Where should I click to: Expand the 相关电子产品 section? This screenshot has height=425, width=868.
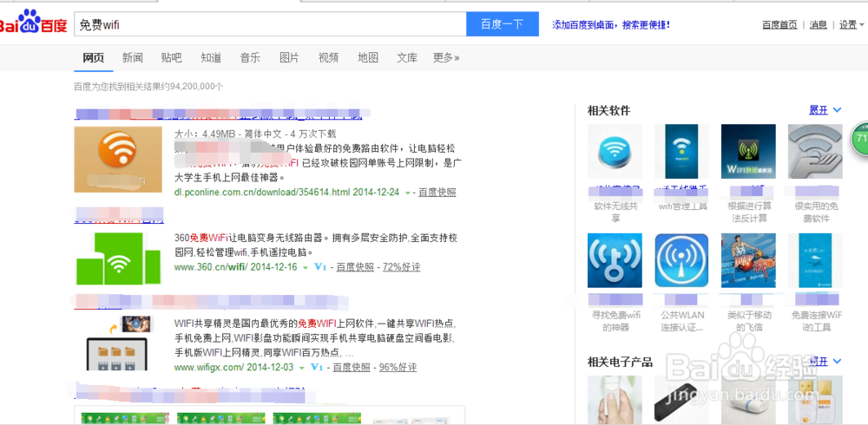825,362
